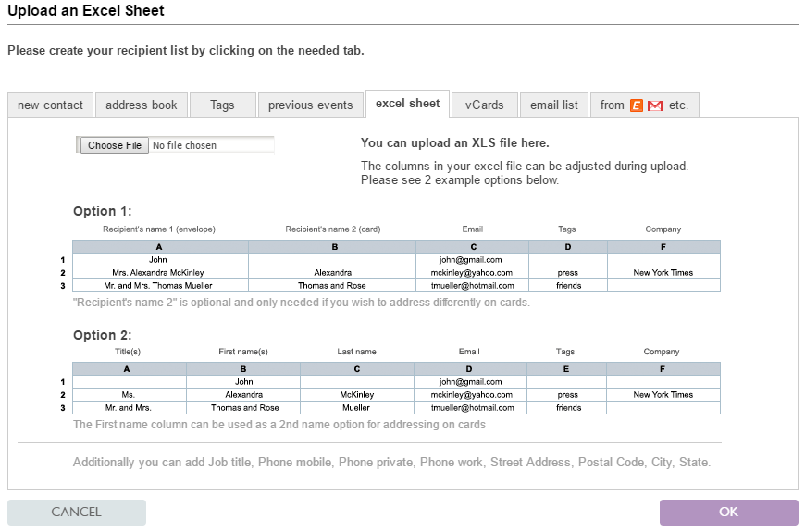Click the orange E icon in the last tab
Image resolution: width=805 pixels, height=532 pixels.
point(636,105)
